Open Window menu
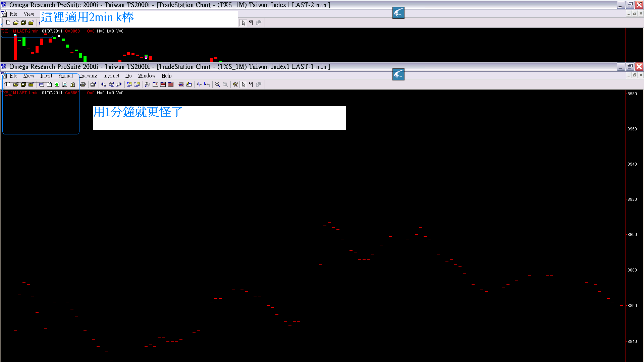 click(147, 76)
